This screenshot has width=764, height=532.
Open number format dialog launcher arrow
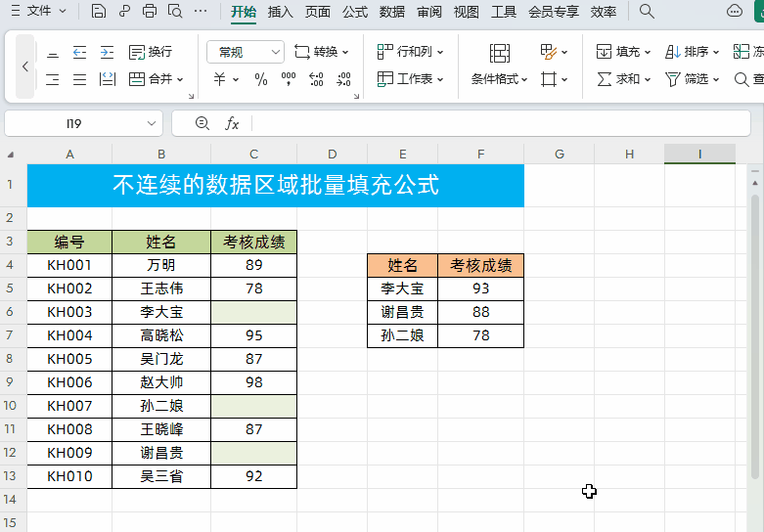tap(356, 96)
